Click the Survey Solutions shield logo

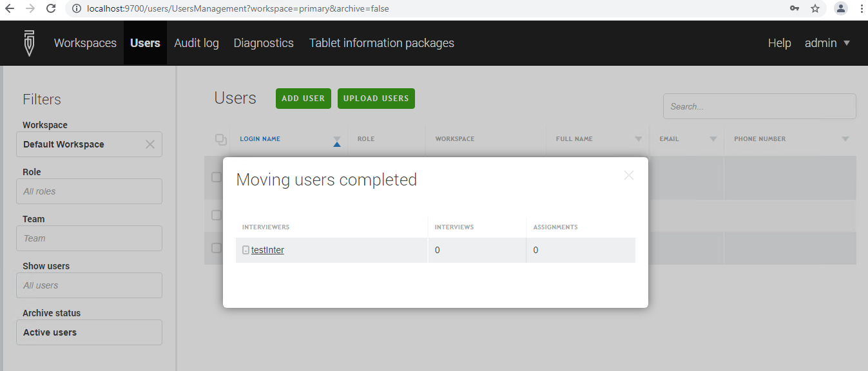coord(29,43)
